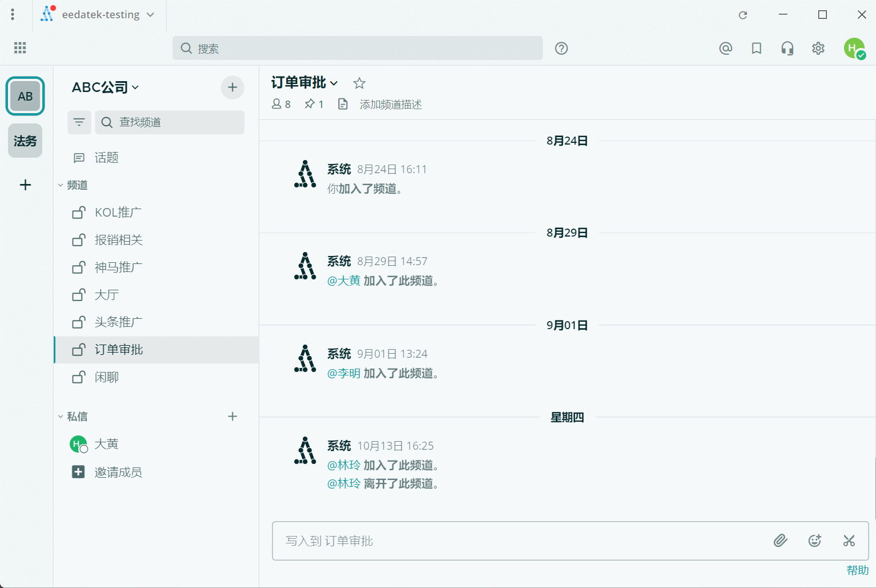
Task: View pinned messages of 订单审批
Action: (x=314, y=103)
